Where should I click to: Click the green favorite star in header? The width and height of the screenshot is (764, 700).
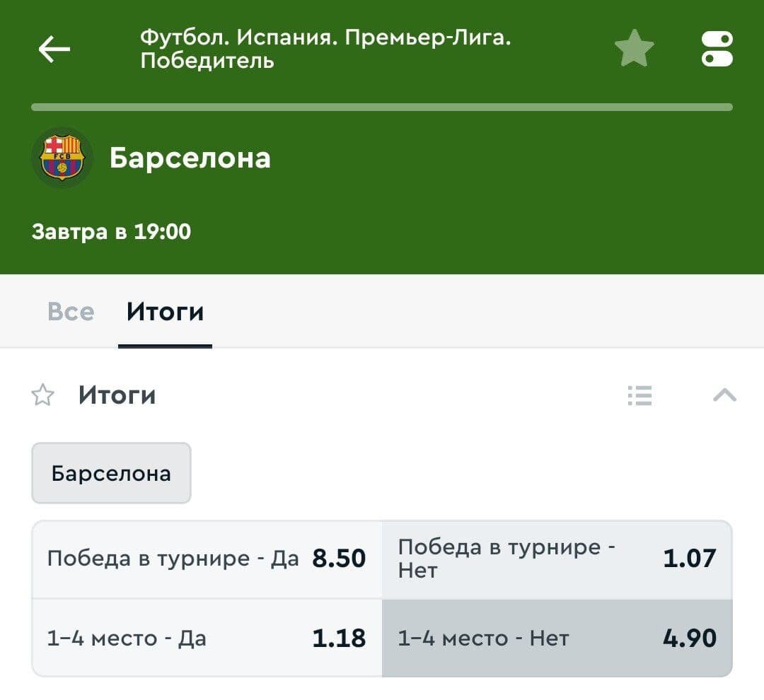point(634,49)
